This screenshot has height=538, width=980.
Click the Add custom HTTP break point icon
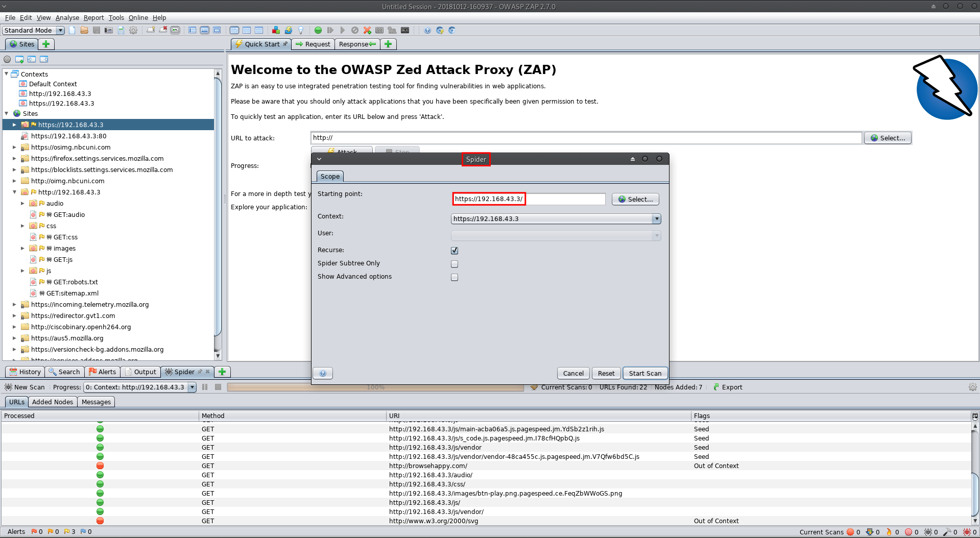pos(367,30)
